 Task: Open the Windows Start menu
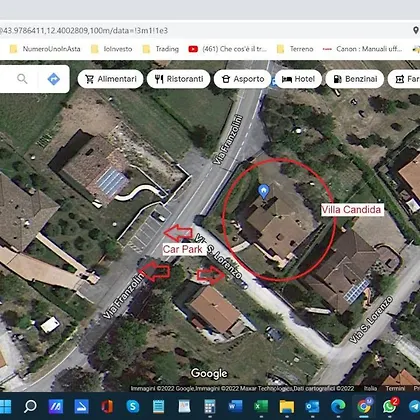(5, 406)
